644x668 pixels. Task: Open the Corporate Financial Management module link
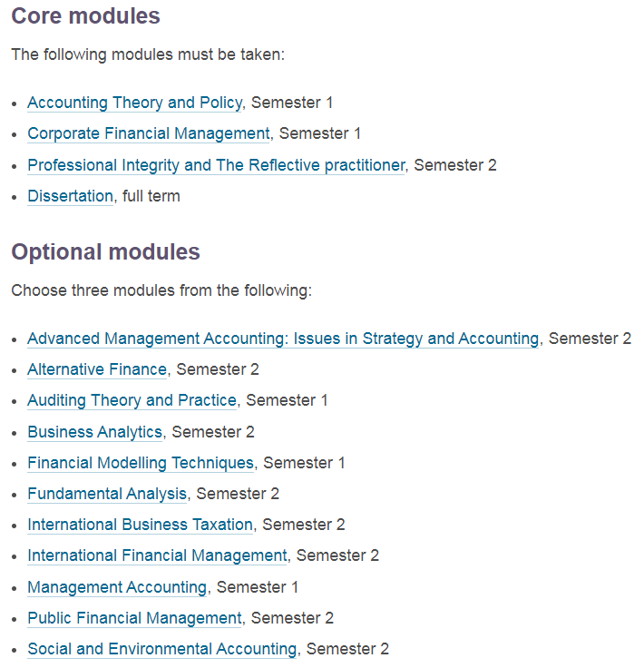click(x=149, y=133)
